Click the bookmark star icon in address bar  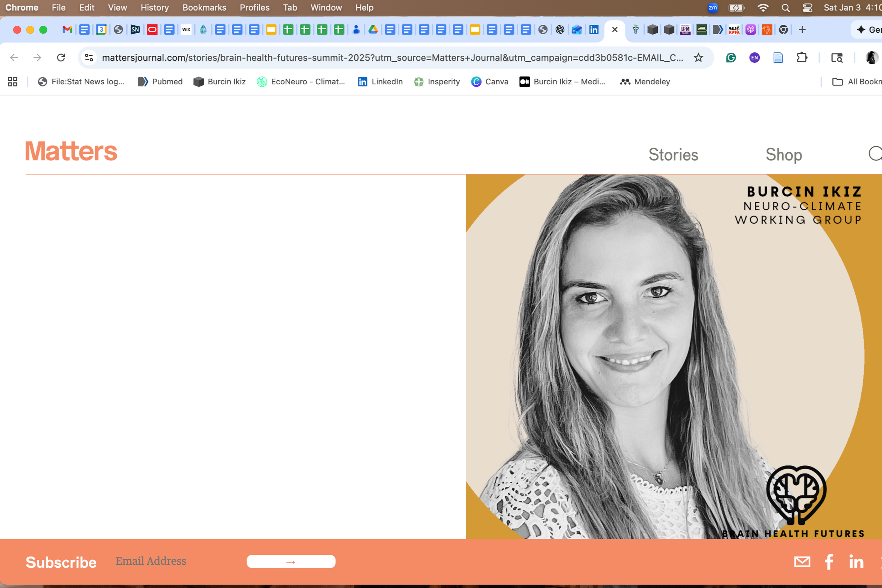(698, 58)
